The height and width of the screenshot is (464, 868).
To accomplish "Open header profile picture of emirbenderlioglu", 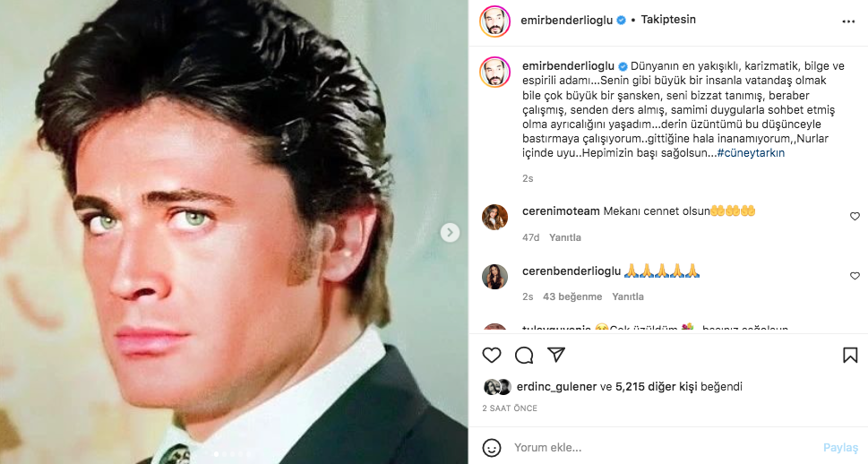I will pyautogui.click(x=494, y=20).
